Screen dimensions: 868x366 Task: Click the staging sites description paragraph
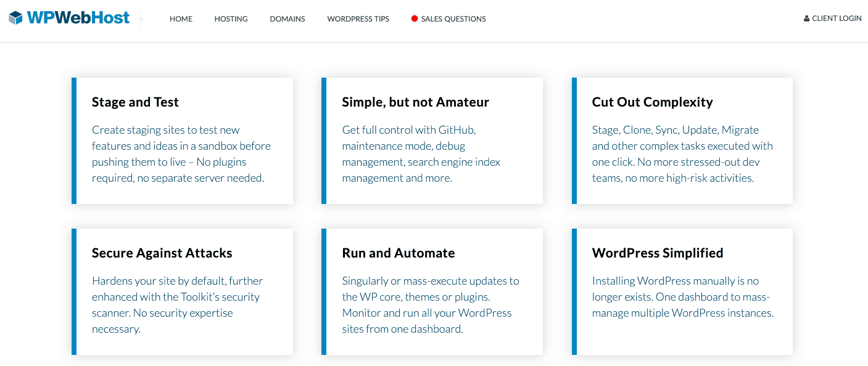click(x=181, y=154)
